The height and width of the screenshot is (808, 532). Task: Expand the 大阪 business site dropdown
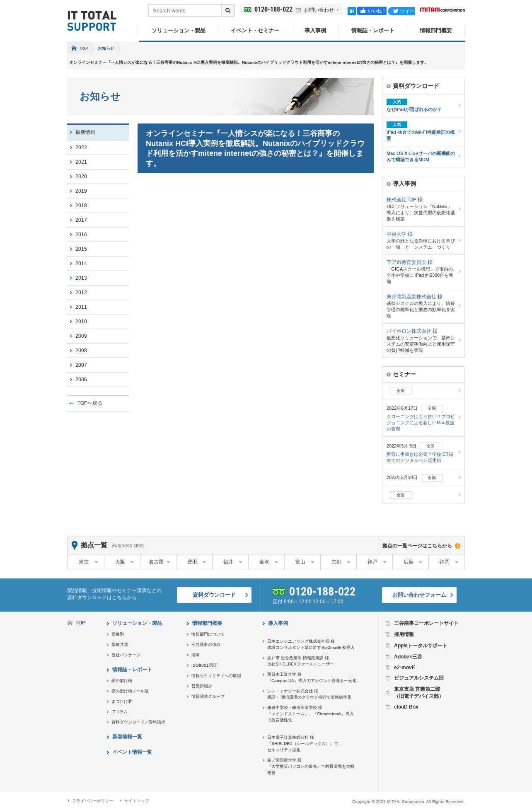[x=122, y=562]
